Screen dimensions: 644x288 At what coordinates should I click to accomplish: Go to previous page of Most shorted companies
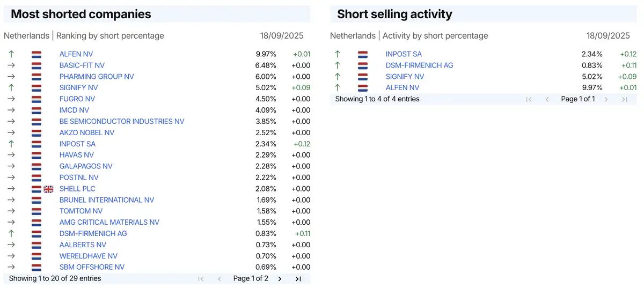click(219, 279)
